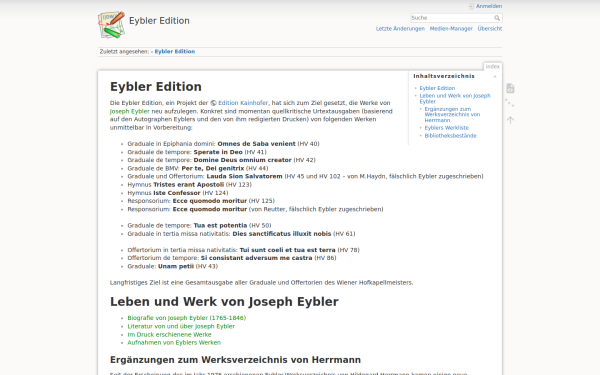Open Aufnahmen von Eyblers Werken link
Viewport: 600px width, 375px height.
[x=174, y=342]
